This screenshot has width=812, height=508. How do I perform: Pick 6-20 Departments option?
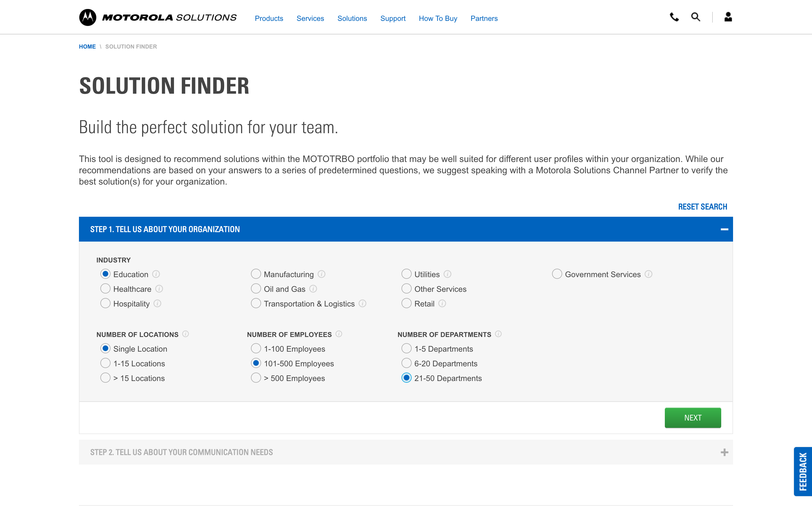pyautogui.click(x=406, y=363)
